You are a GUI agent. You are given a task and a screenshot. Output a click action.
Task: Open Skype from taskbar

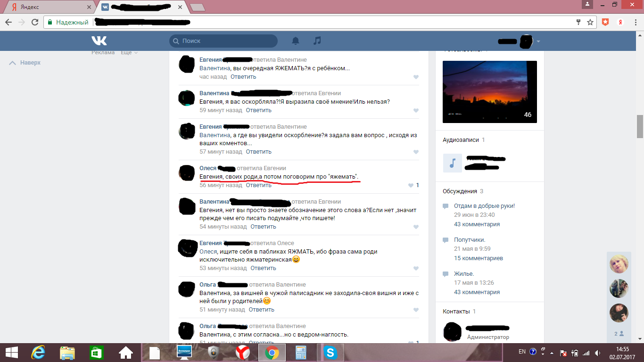(330, 352)
